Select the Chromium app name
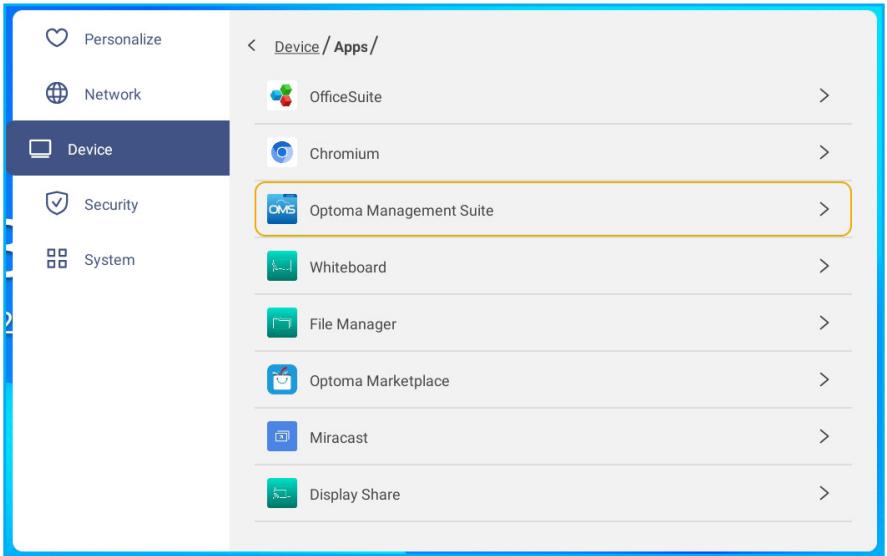This screenshot has height=556, width=887. (x=345, y=154)
